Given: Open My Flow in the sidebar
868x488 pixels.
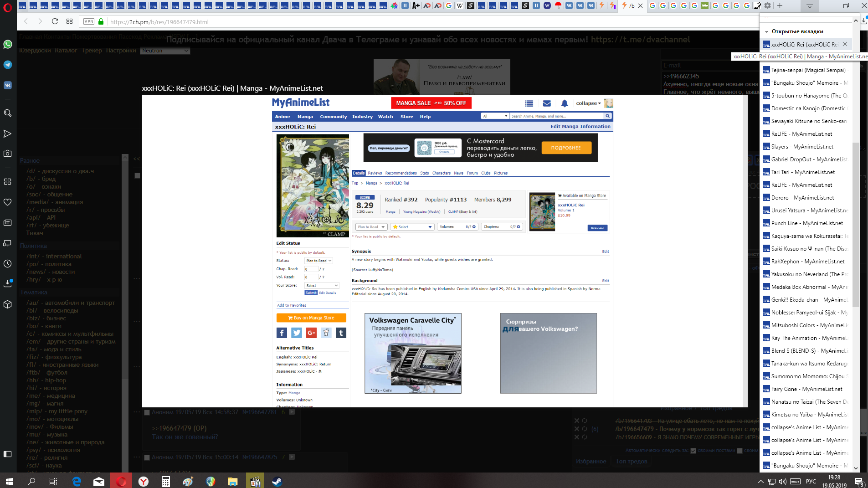Looking at the screenshot, I should pos(7,134).
